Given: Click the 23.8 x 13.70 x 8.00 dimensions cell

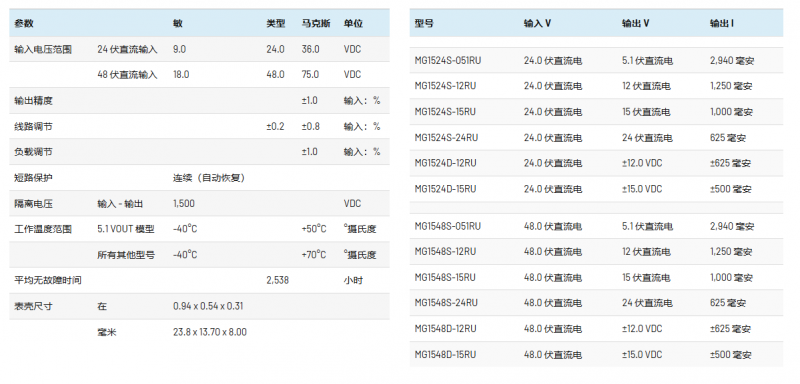Looking at the screenshot, I should (210, 332).
